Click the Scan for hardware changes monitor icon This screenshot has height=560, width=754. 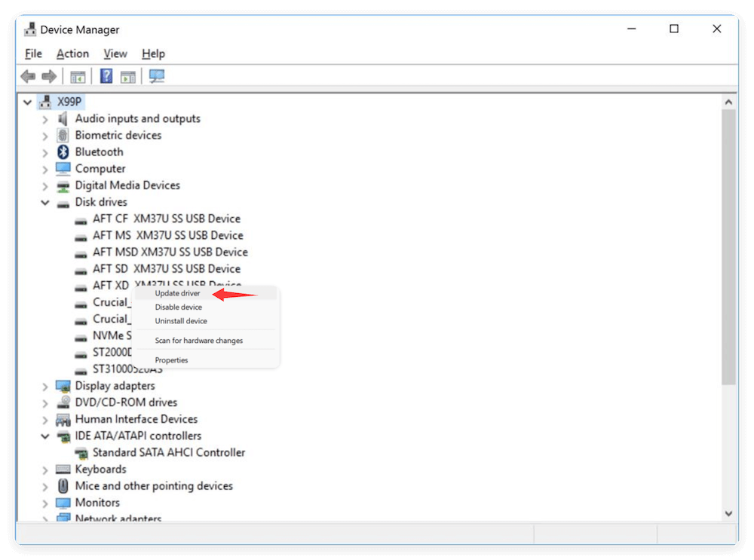tap(156, 75)
